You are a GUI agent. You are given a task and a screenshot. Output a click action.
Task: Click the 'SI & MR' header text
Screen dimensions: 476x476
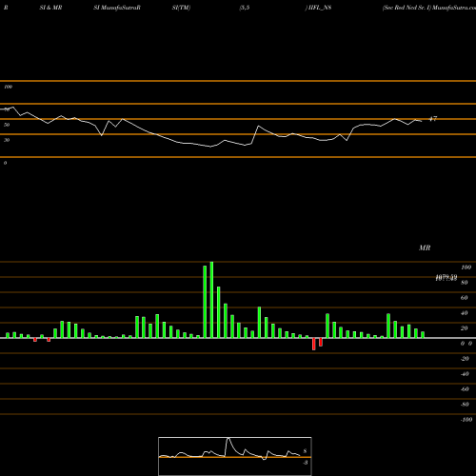point(50,8)
